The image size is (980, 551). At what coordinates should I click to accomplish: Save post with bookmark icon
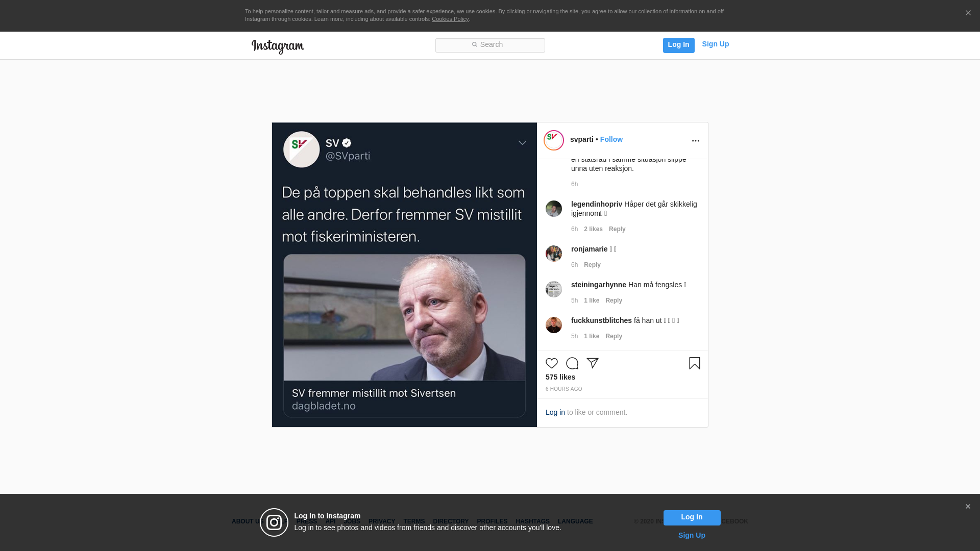point(695,363)
